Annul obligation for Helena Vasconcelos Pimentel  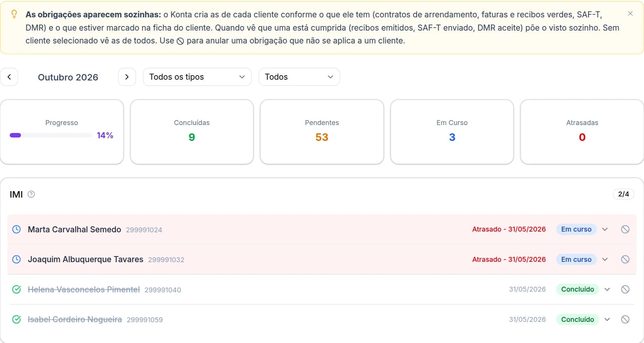pyautogui.click(x=625, y=289)
